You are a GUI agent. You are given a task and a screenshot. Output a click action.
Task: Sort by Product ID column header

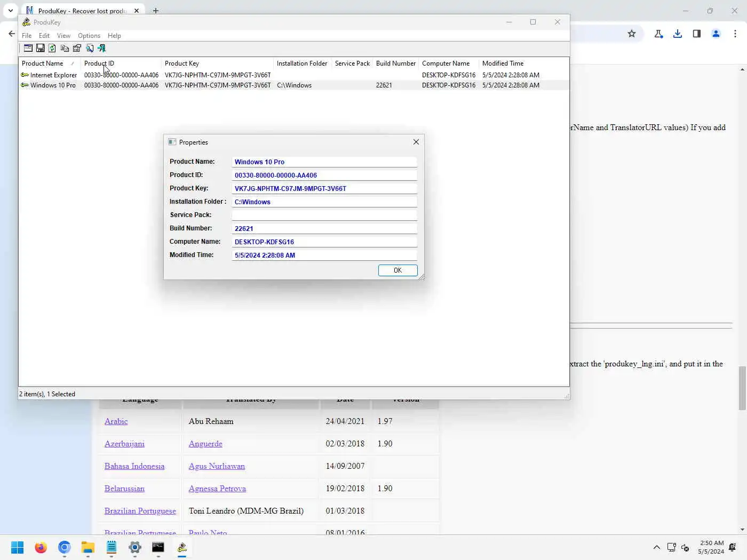[121, 63]
